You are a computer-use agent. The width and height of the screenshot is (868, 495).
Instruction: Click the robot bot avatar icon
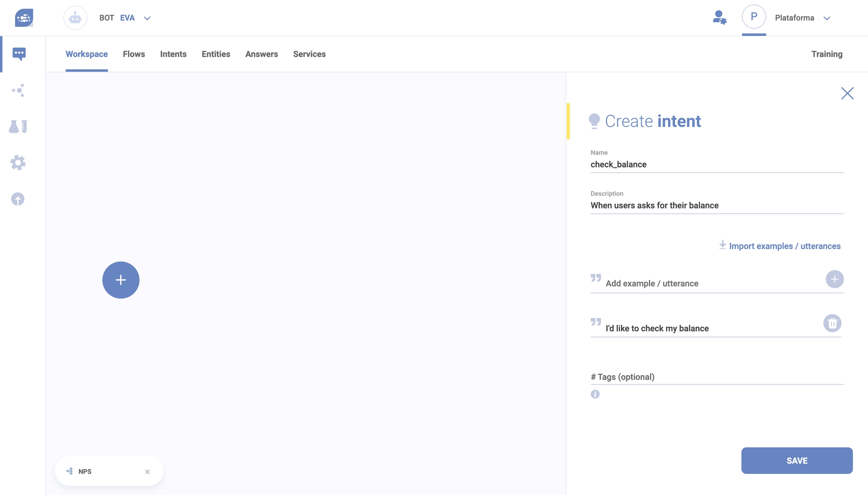[x=75, y=18]
